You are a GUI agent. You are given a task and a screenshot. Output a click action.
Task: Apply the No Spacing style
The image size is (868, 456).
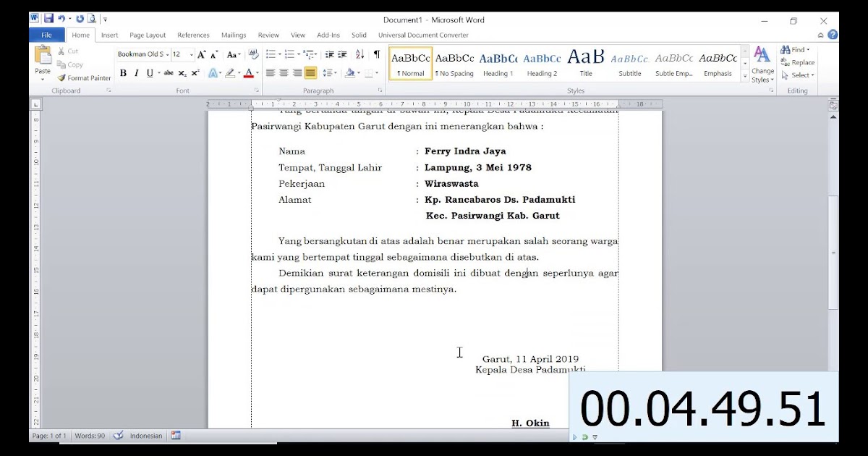coord(454,64)
